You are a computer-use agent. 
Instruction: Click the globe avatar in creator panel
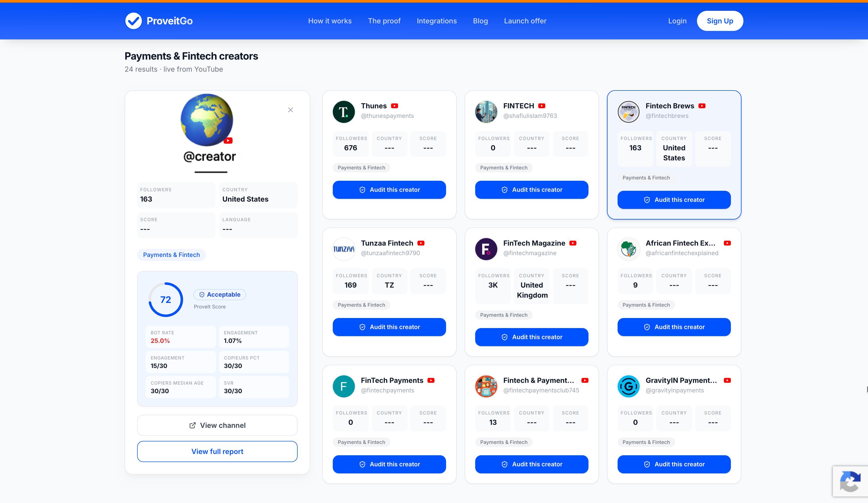pos(207,120)
